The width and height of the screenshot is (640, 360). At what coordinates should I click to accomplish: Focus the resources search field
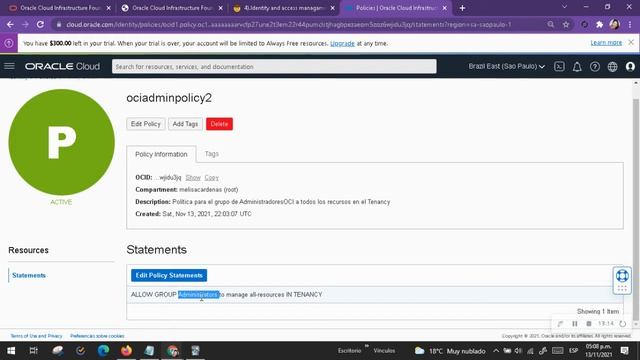274,67
